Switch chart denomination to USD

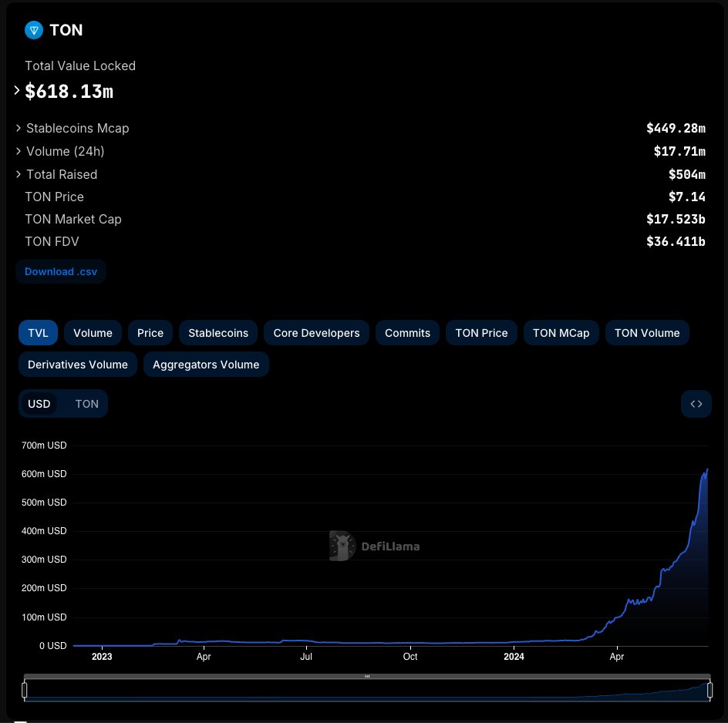click(x=39, y=404)
